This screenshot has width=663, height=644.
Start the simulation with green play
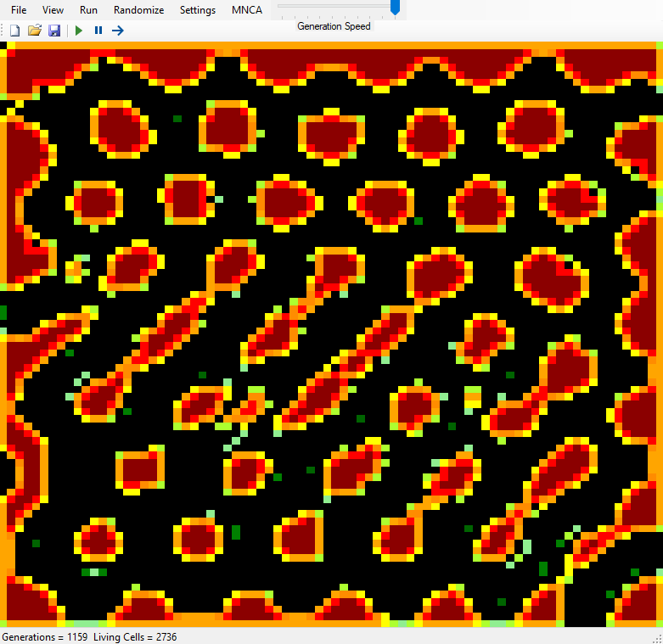pos(79,31)
